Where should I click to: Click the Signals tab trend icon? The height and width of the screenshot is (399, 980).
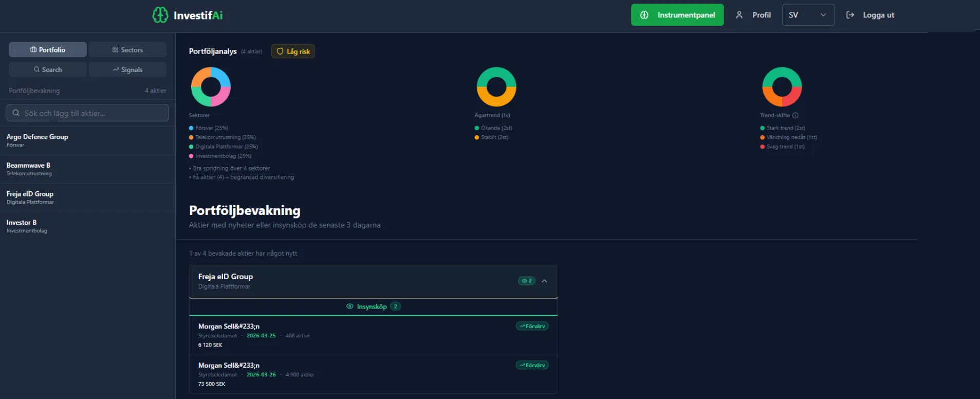pos(116,69)
